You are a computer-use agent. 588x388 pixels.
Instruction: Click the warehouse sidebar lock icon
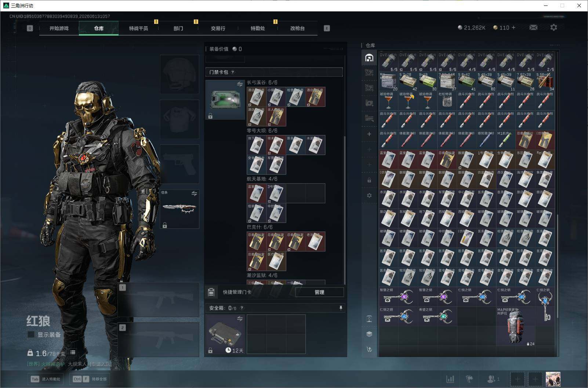369,180
